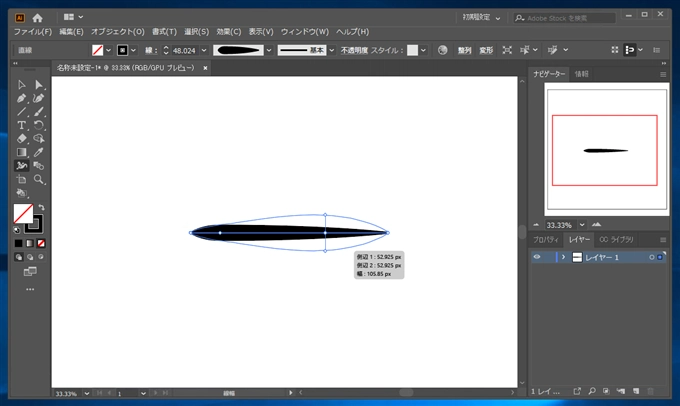The height and width of the screenshot is (406, 680).
Task: Enable Draw Normal mode
Action: (19, 257)
